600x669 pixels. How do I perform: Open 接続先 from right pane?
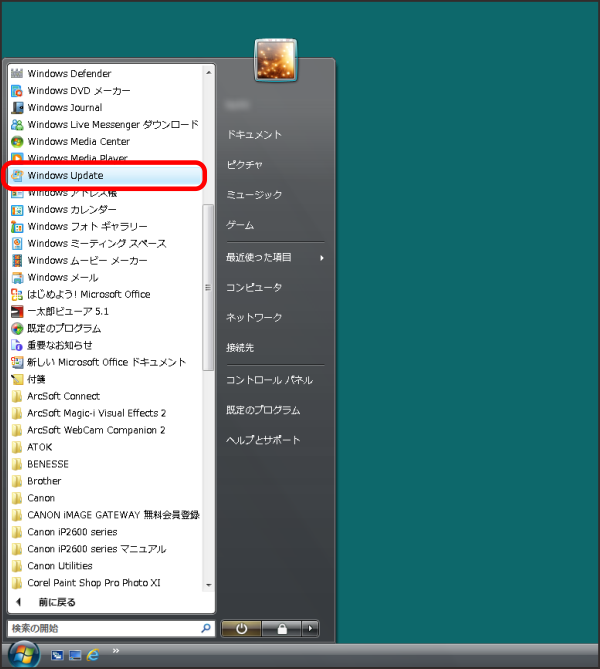[240, 348]
